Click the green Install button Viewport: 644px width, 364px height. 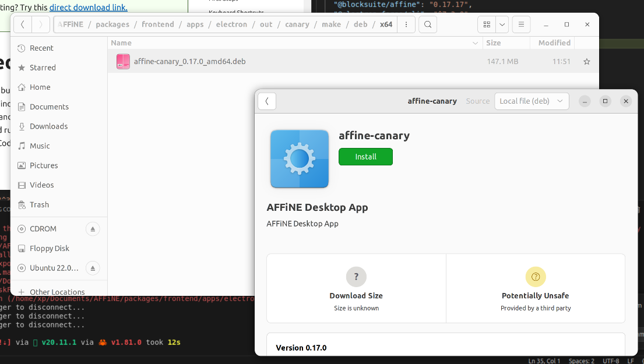[x=365, y=157]
